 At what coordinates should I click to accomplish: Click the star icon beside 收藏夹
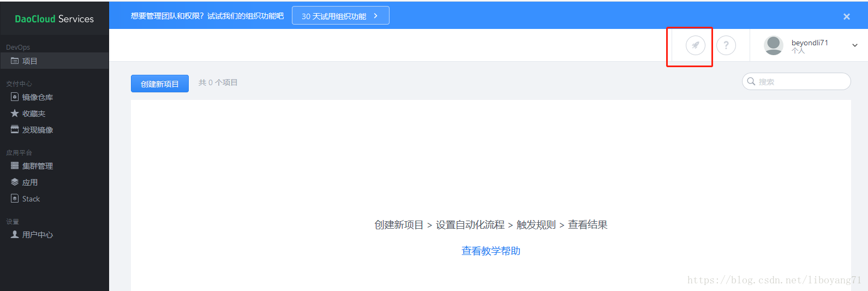click(x=15, y=113)
